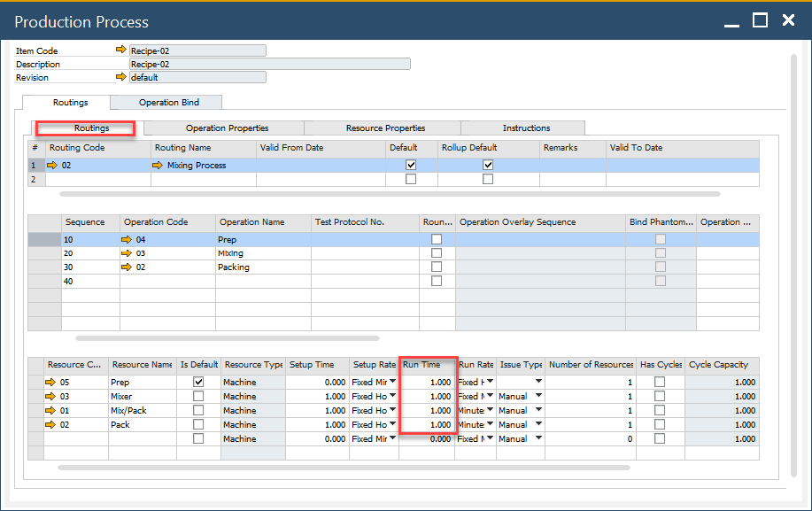Select the Packing operation row
This screenshot has width=812, height=511.
[234, 267]
